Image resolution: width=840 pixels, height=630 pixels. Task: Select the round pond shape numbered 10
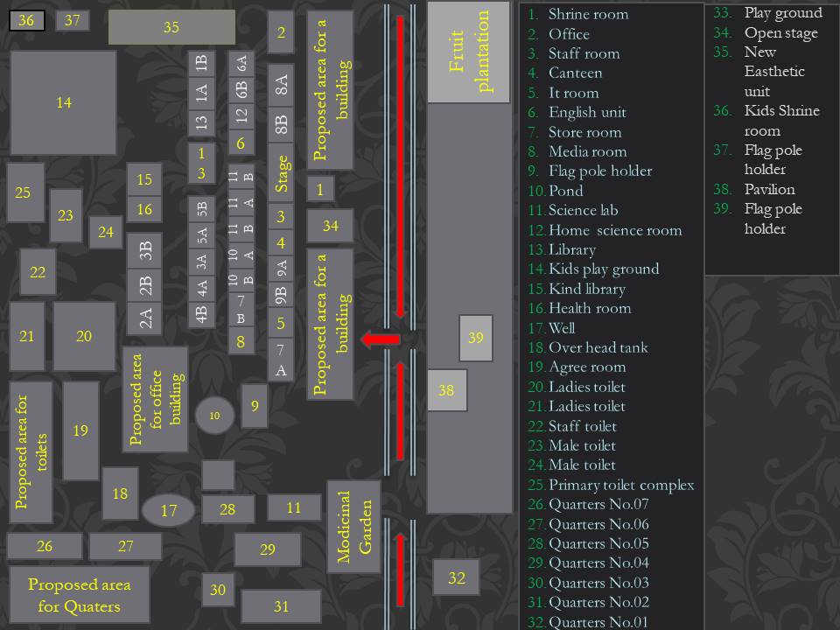tap(214, 416)
